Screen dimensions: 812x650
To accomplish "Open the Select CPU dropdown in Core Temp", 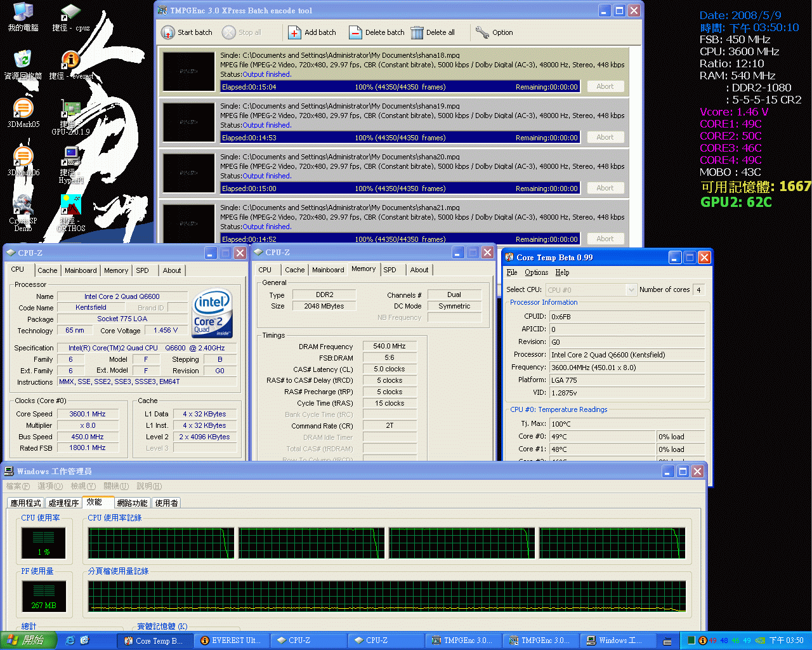I will 590,289.
